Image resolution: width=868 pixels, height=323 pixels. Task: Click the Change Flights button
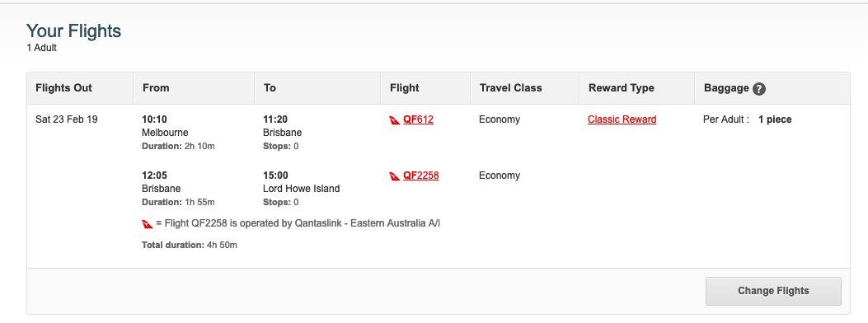773,291
